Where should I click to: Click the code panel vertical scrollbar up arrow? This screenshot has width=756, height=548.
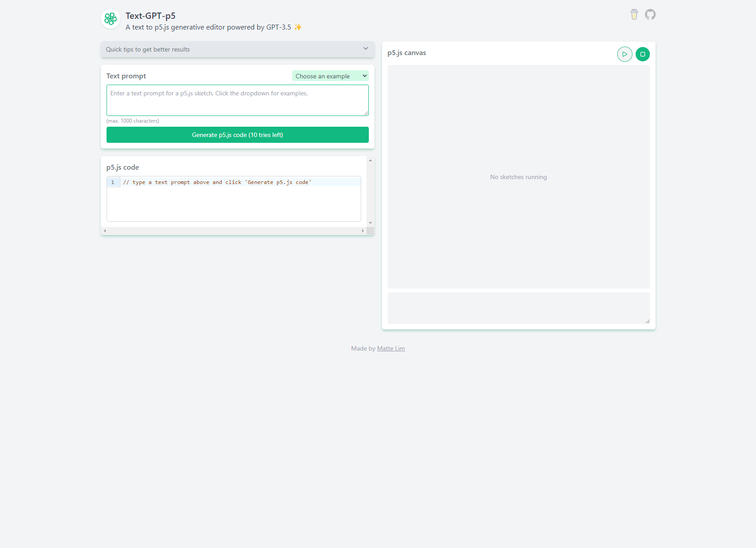370,160
